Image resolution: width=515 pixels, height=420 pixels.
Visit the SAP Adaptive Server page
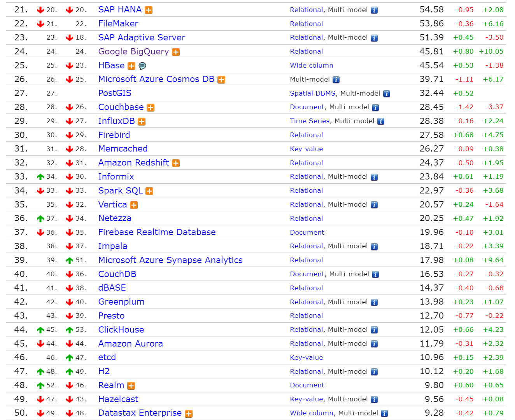[142, 38]
